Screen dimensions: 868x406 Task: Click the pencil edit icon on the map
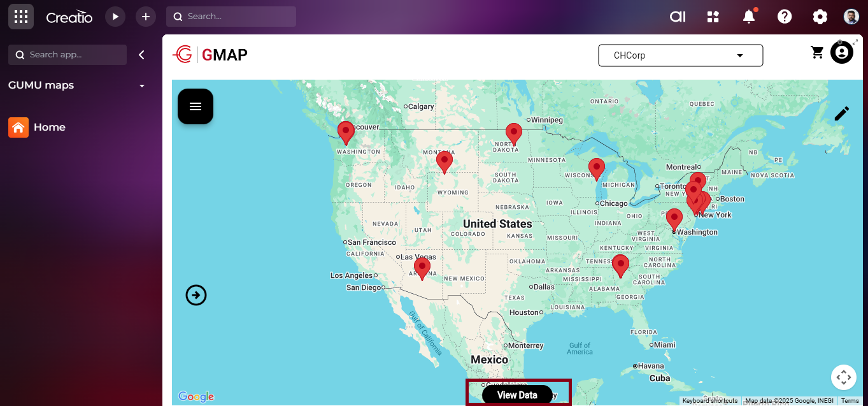842,113
